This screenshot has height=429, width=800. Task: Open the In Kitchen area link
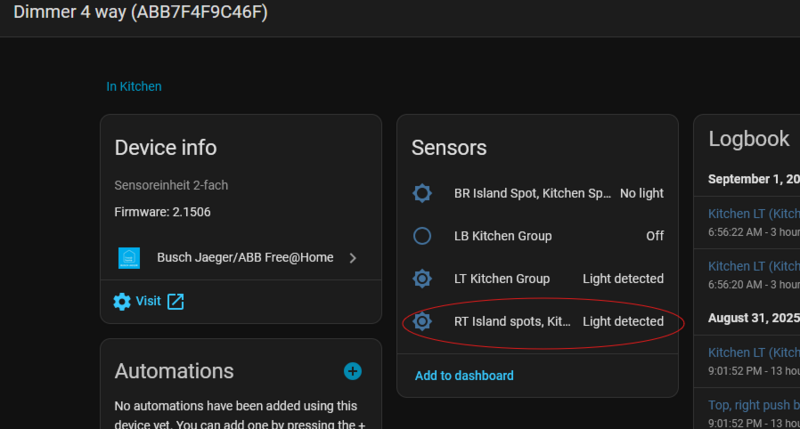134,87
